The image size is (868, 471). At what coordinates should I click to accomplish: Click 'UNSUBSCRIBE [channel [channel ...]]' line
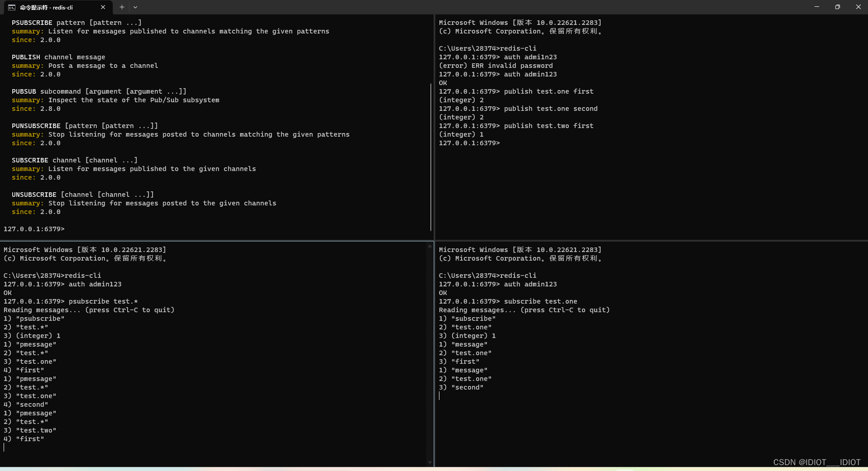click(83, 195)
